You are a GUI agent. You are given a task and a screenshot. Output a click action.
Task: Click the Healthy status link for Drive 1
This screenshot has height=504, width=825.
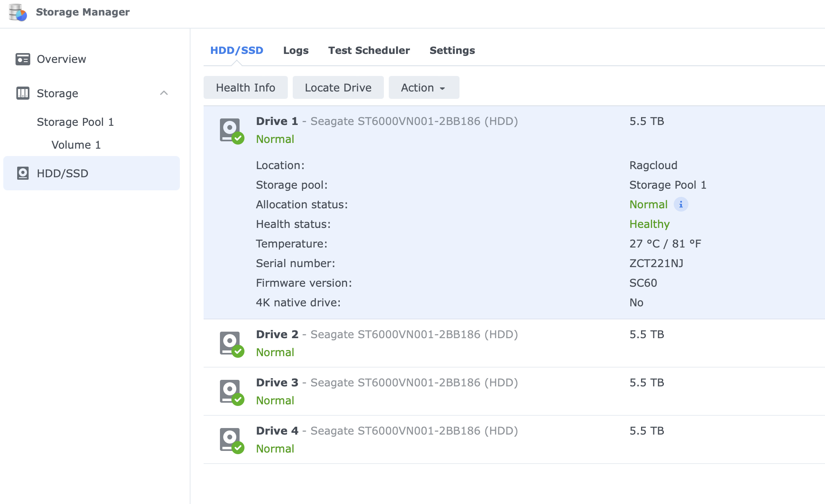(649, 224)
